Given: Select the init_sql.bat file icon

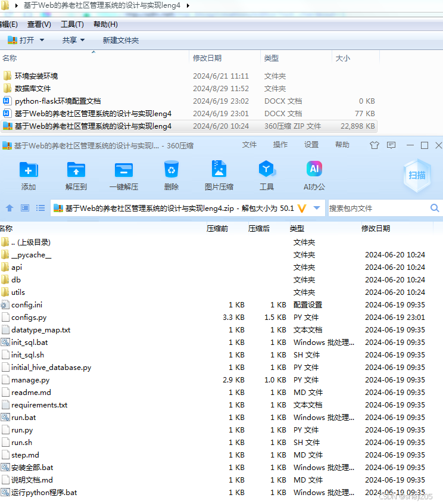Looking at the screenshot, I should pyautogui.click(x=5, y=343).
